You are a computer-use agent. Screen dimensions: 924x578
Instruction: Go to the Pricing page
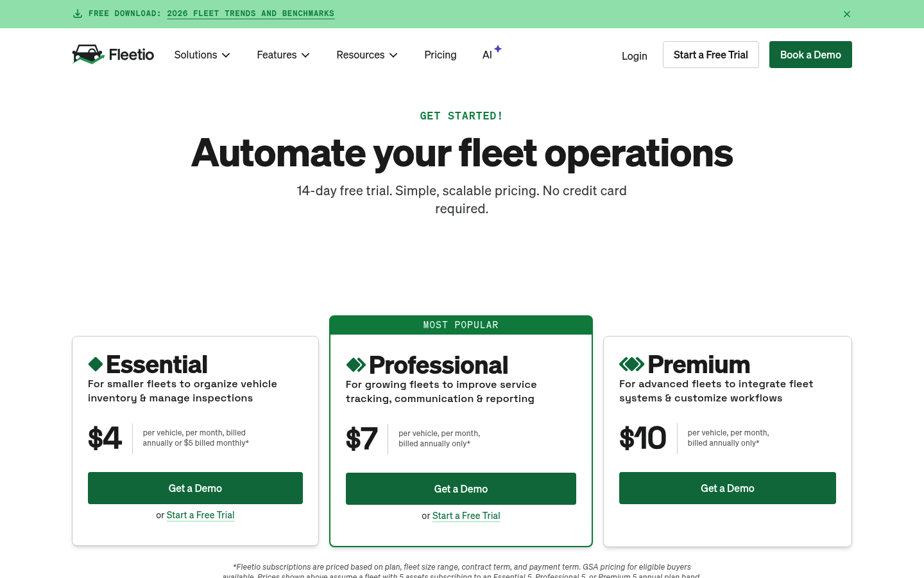coord(440,55)
